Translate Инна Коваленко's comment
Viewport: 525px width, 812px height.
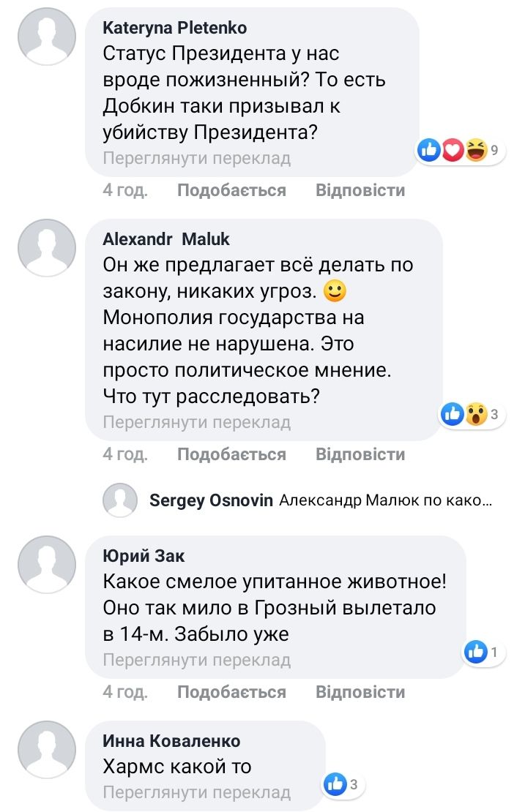click(197, 792)
